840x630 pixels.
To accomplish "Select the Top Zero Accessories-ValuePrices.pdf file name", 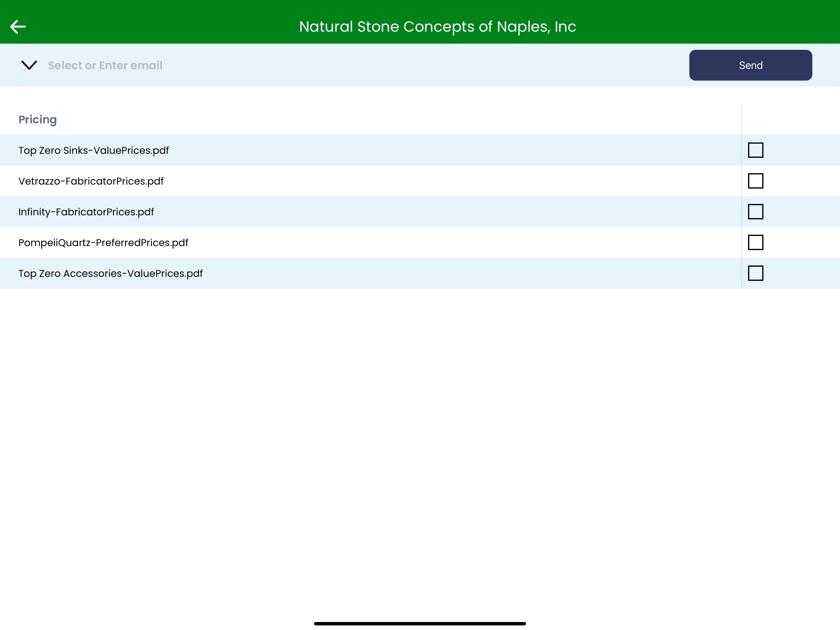I will (x=110, y=273).
